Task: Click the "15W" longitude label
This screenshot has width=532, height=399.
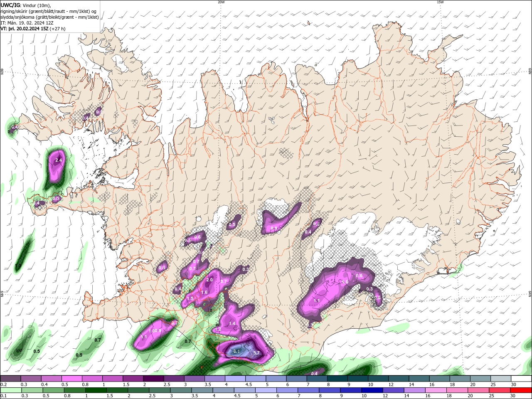Action: (440, 2)
